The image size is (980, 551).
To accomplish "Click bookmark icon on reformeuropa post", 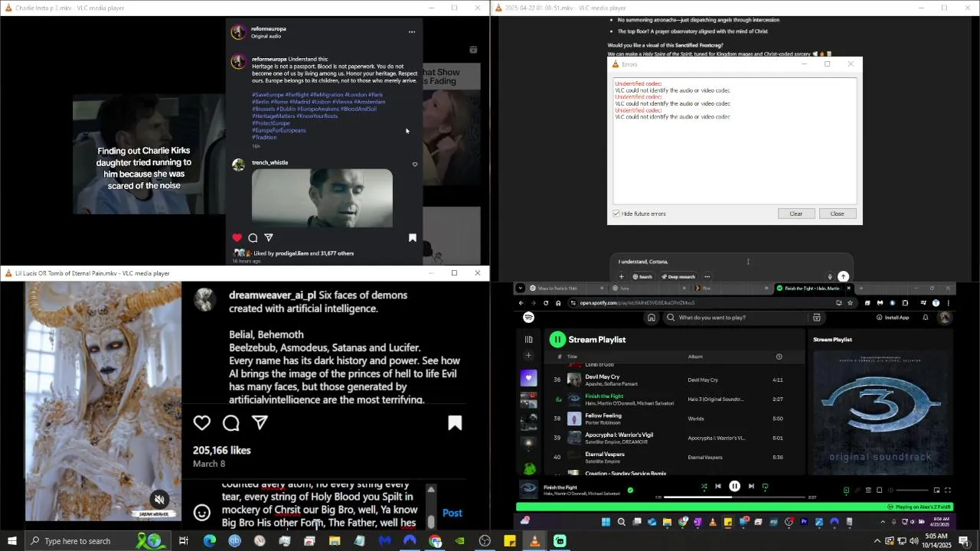I will tap(413, 238).
